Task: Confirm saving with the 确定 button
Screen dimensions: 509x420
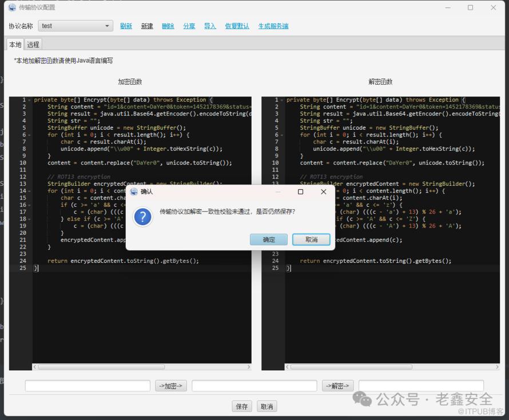Action: tap(269, 239)
